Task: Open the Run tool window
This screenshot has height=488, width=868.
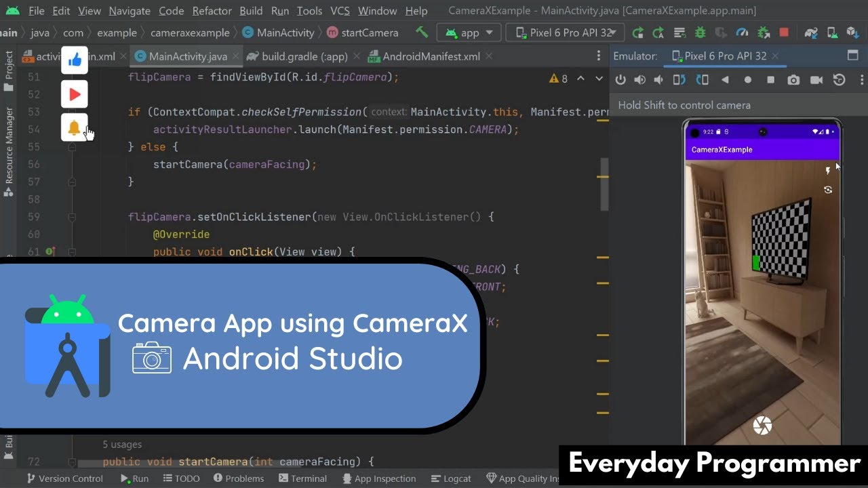Action: [x=135, y=479]
